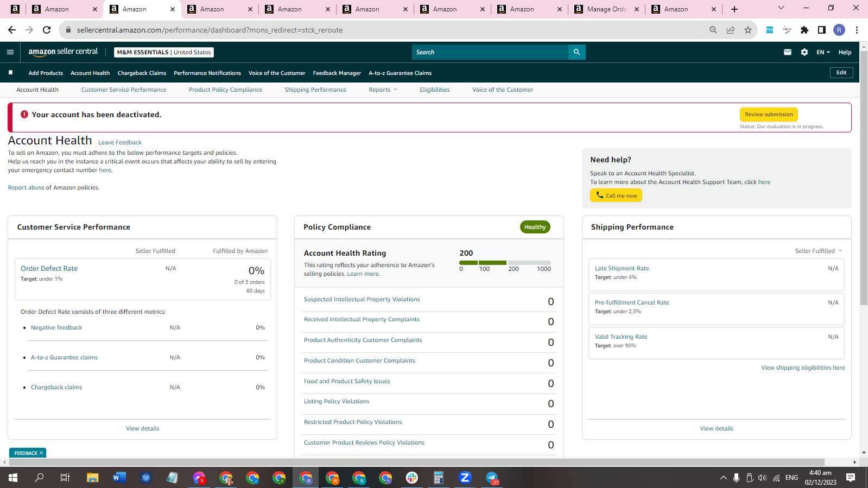Screen dimensions: 868x488
Task: Open Account Health sub-navigation tab
Action: 37,90
